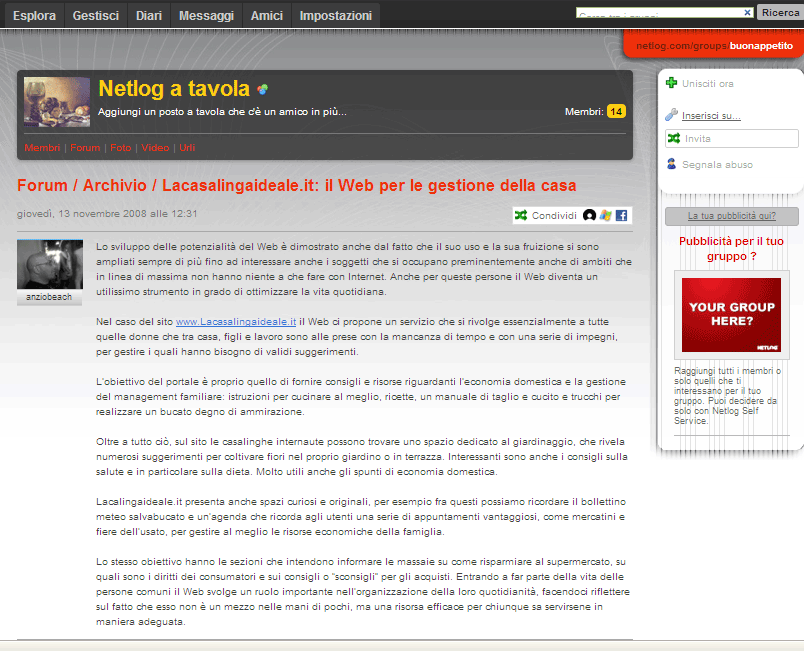This screenshot has width=804, height=651.
Task: Click the Invita label in the sidebar
Action: tap(698, 138)
